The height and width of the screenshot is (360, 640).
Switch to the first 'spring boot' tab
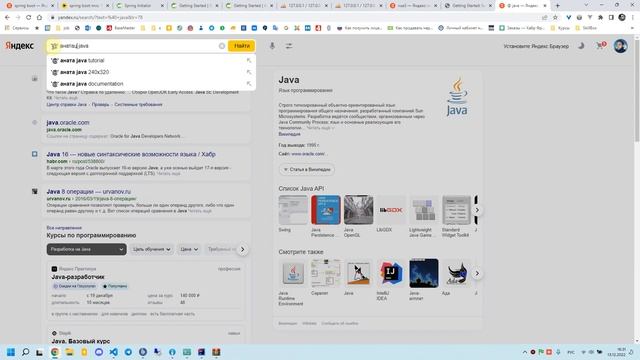click(30, 6)
